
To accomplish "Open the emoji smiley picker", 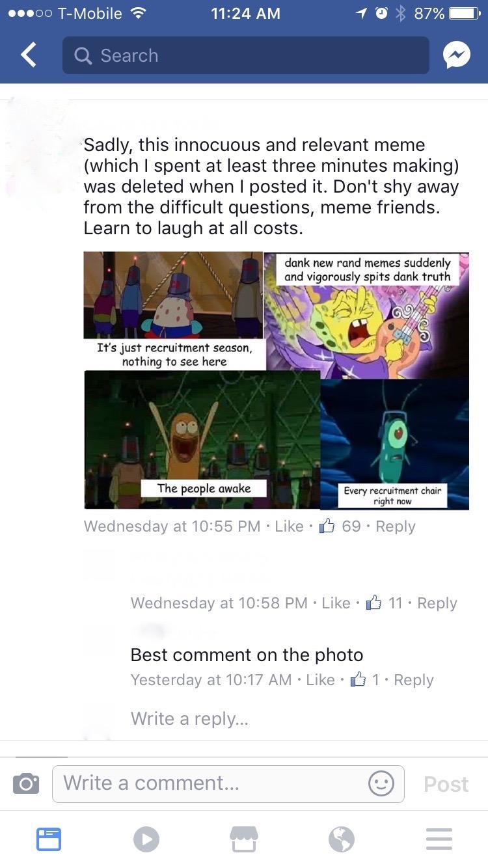I will tap(381, 783).
